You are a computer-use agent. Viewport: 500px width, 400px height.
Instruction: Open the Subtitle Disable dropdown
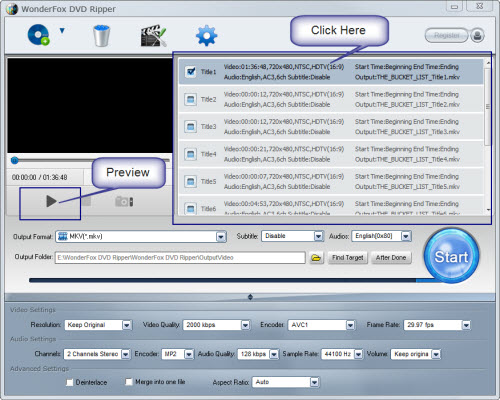tap(318, 236)
